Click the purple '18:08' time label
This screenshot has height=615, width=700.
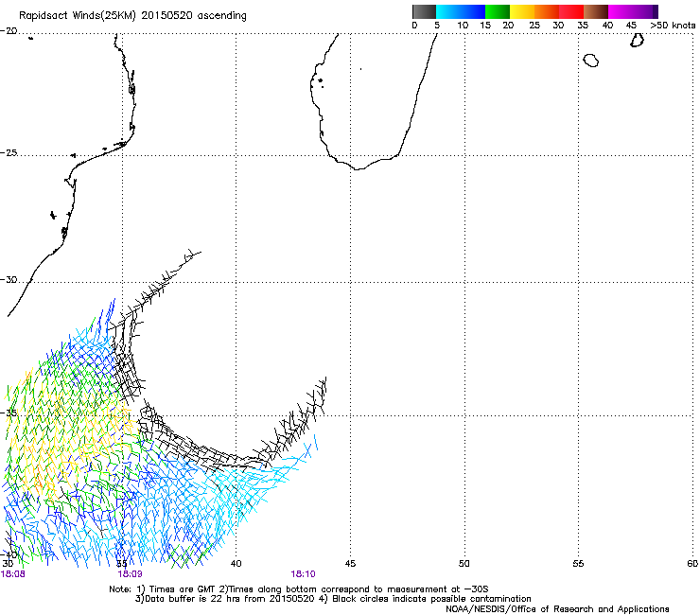(13, 574)
